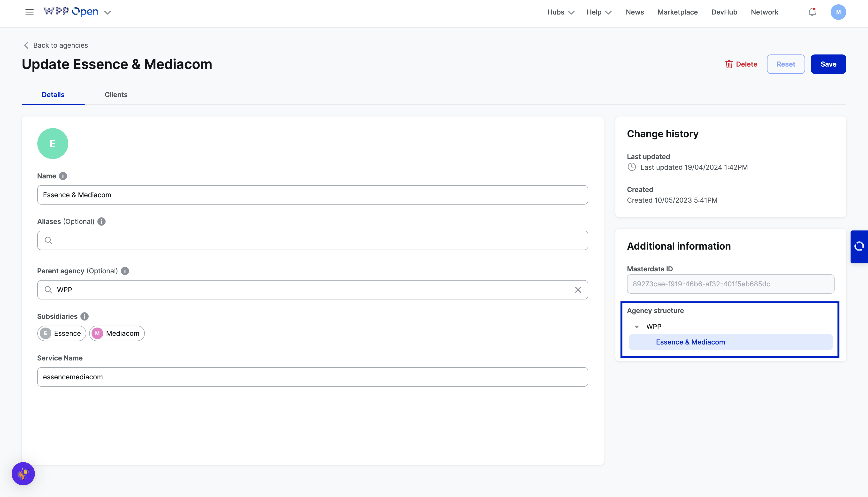Click the Save button

pyautogui.click(x=828, y=64)
